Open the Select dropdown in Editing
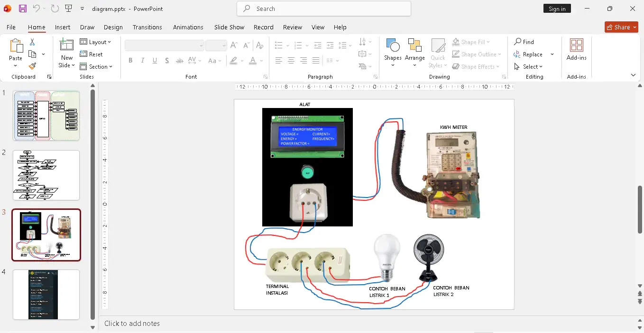 (528, 67)
